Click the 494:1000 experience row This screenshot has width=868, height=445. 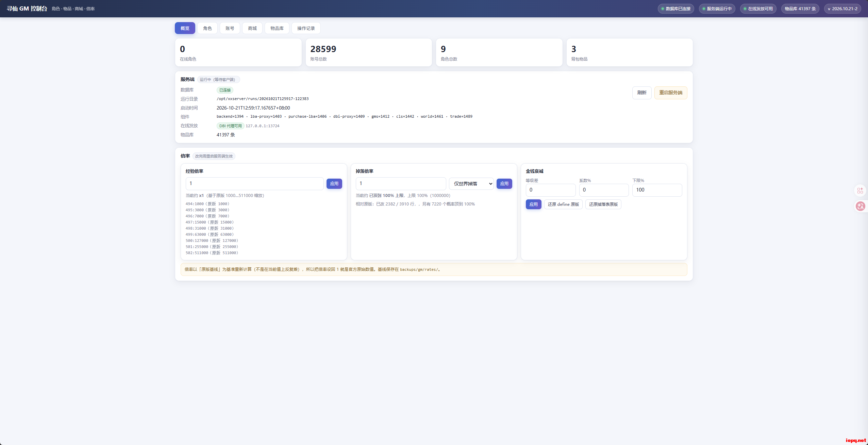pyautogui.click(x=207, y=204)
